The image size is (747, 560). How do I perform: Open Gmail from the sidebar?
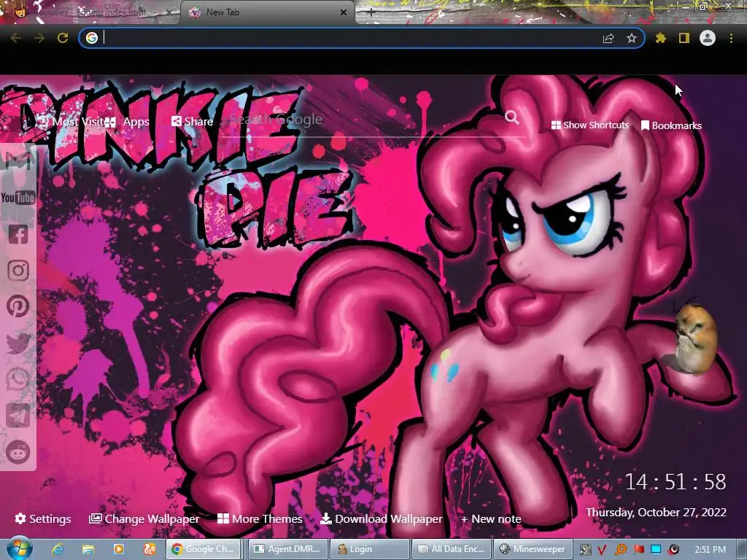(18, 160)
